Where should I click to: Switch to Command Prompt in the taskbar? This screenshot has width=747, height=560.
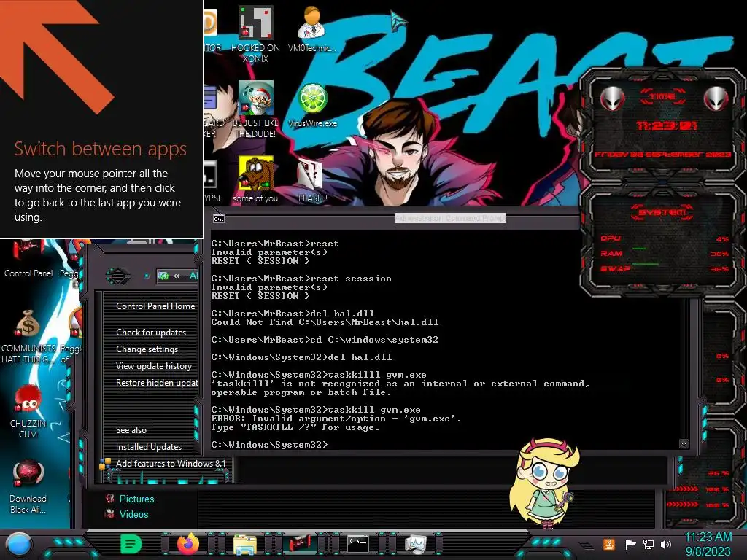point(357,544)
